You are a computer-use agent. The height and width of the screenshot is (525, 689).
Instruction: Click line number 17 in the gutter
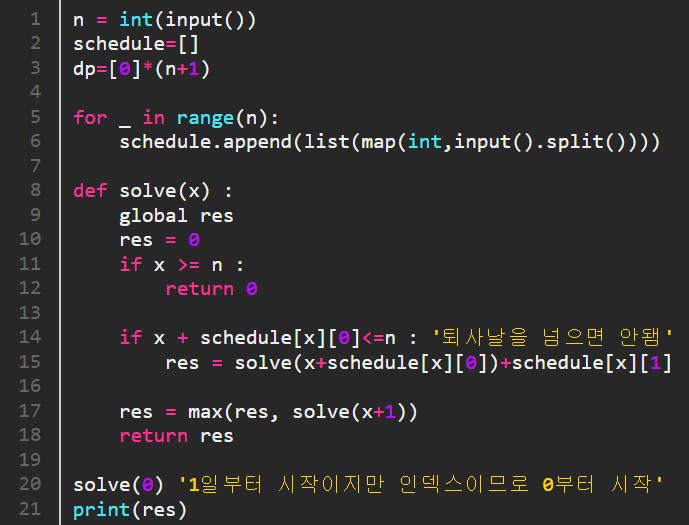(x=30, y=411)
